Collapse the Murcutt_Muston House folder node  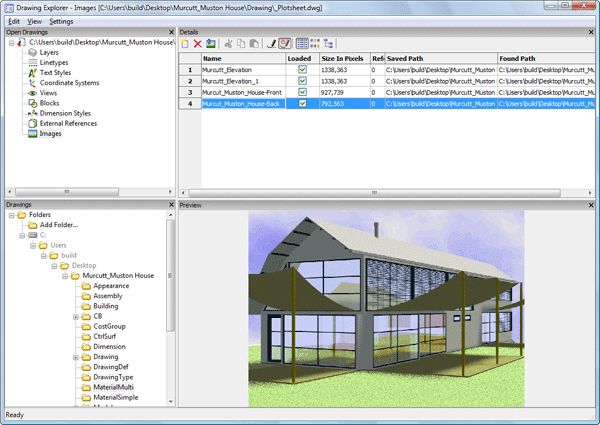point(65,274)
